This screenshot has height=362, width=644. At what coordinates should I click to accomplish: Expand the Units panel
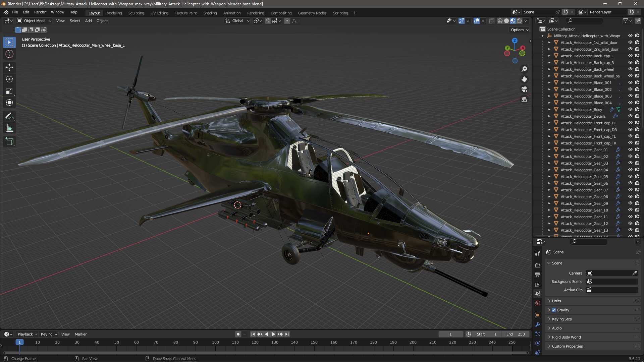[x=556, y=301]
